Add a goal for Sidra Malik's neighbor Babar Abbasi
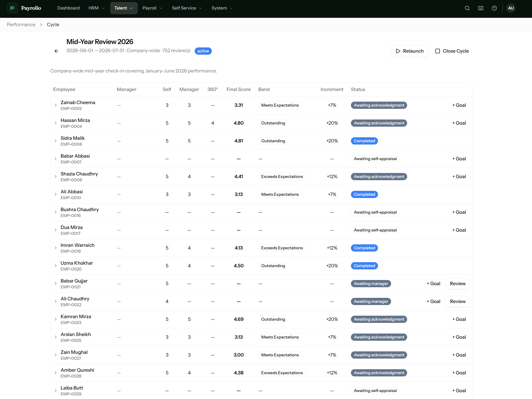This screenshot has width=532, height=399. tap(459, 159)
